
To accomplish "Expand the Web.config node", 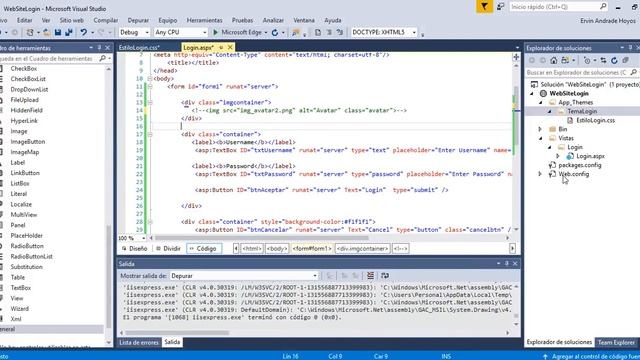I will pos(540,174).
